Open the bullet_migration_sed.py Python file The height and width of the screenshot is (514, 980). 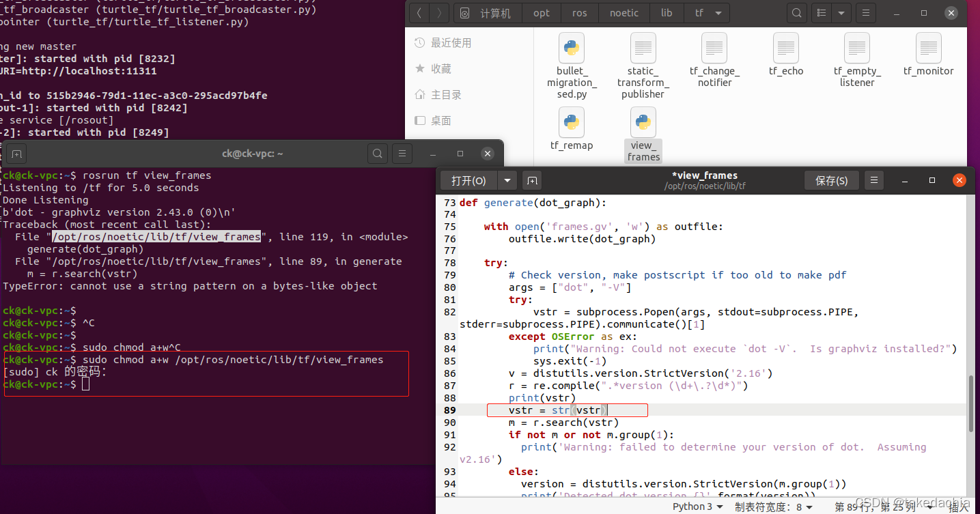click(571, 48)
